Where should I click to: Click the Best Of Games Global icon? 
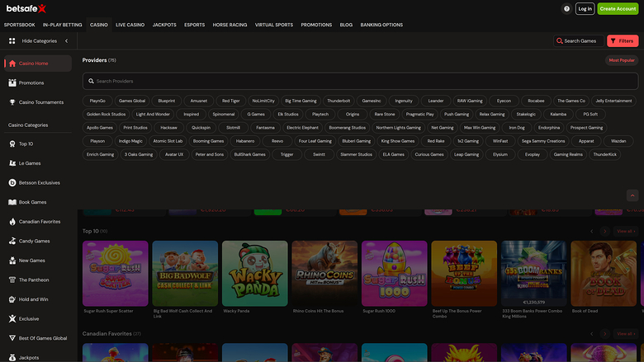click(x=12, y=338)
